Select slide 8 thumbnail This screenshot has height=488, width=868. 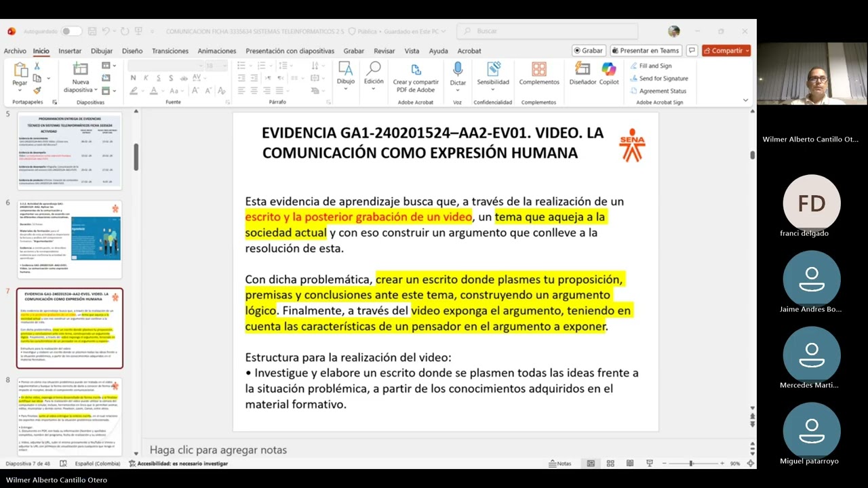click(x=69, y=416)
